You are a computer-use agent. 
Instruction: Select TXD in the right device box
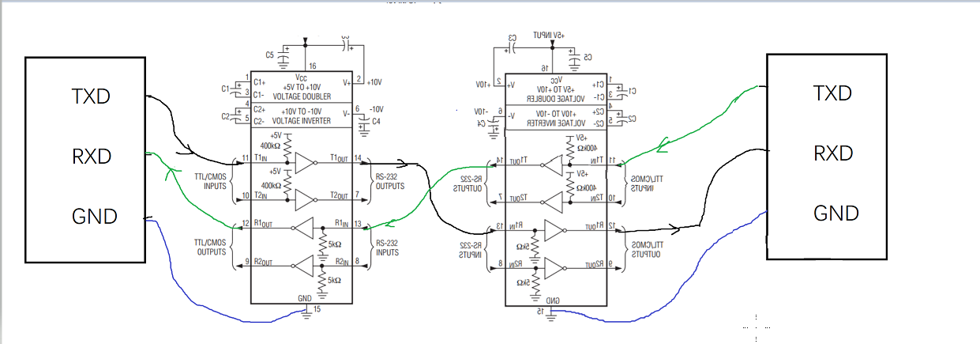click(x=832, y=93)
